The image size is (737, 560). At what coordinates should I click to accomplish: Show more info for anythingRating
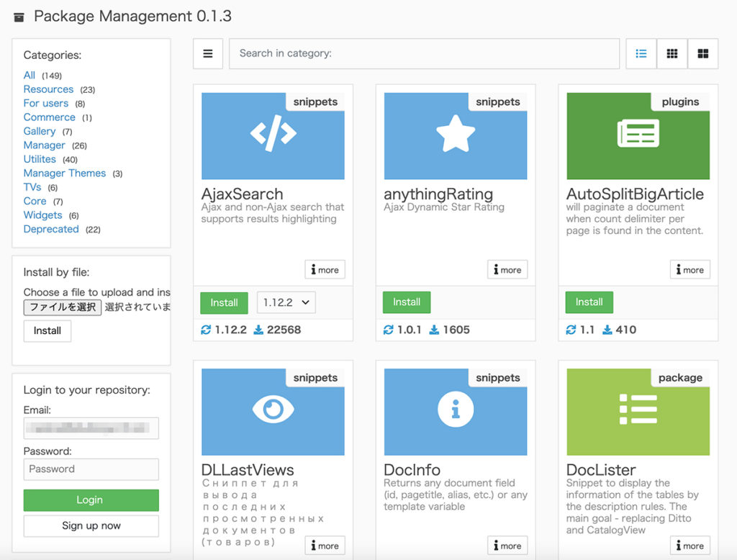507,270
